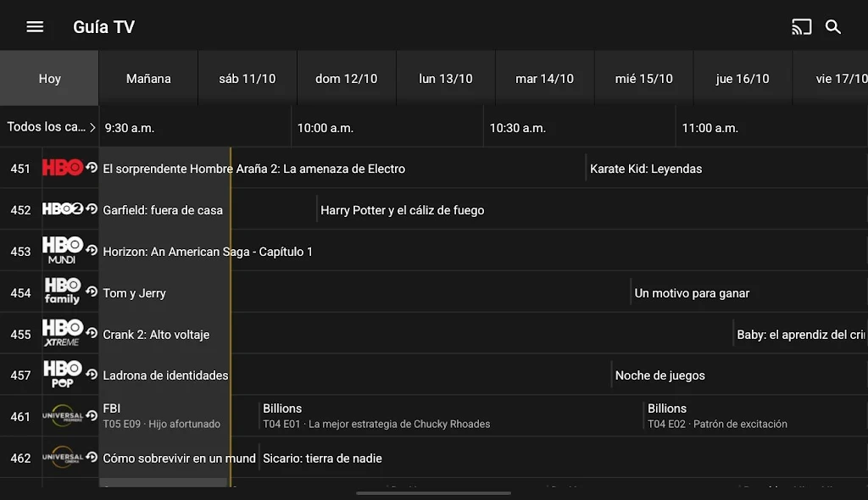Select the HBO channel 451 logo
Screen dimensions: 868x500
pos(63,168)
